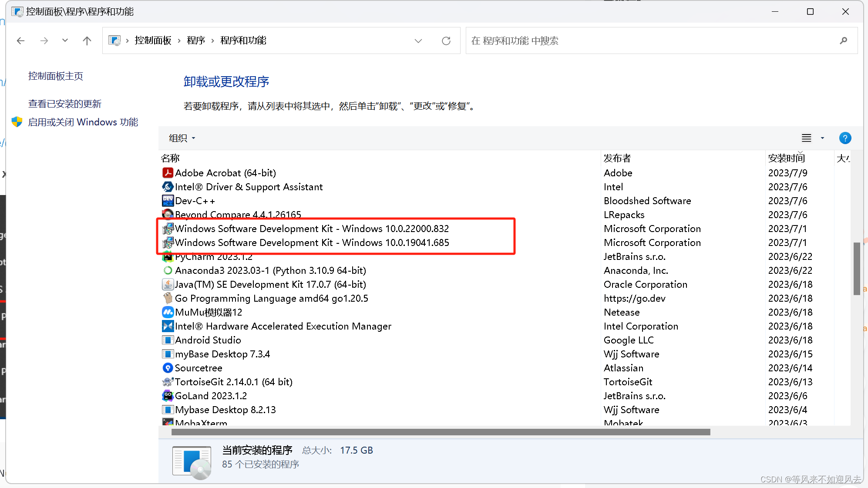Open the 组织 dropdown menu

click(x=182, y=138)
